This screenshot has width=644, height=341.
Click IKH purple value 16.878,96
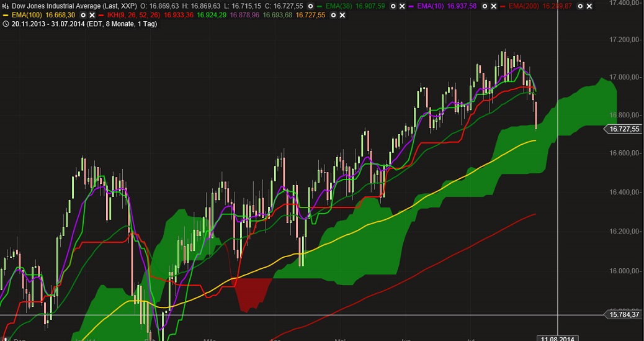tap(245, 15)
